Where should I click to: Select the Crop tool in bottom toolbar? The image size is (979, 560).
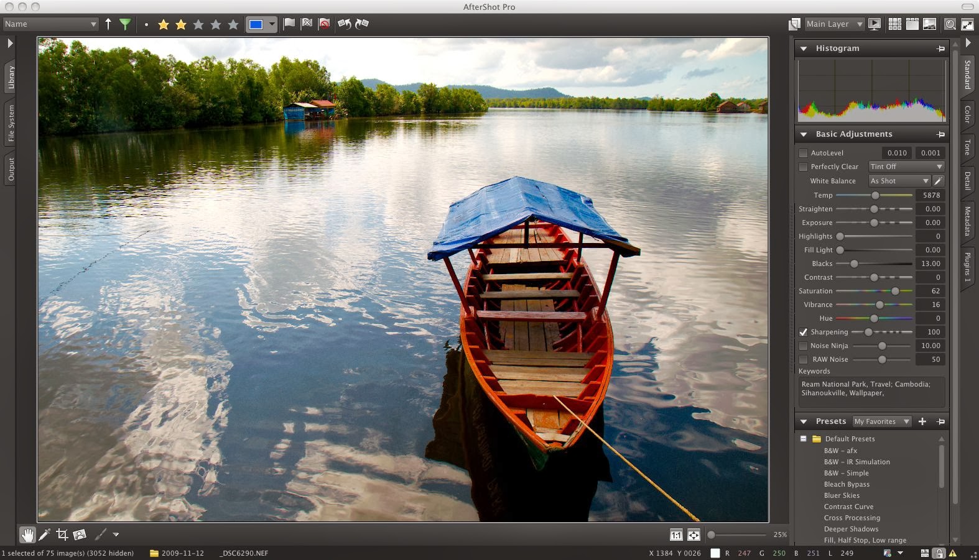62,535
